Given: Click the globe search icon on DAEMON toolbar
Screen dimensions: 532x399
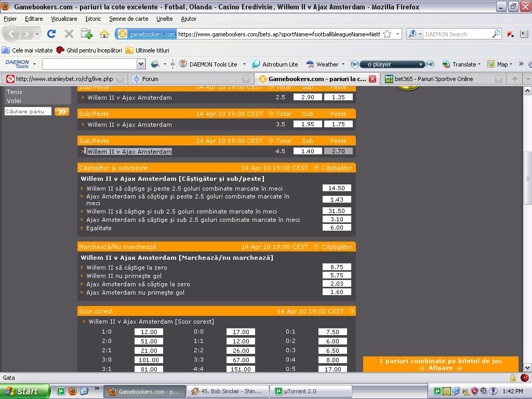Looking at the screenshot, I should point(155,64).
